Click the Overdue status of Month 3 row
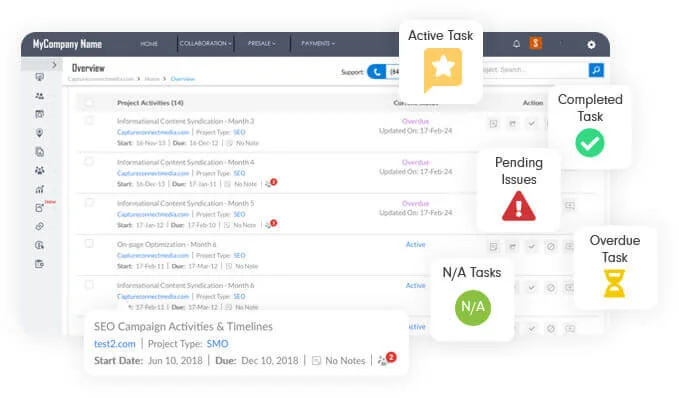The height and width of the screenshot is (398, 679). coord(415,121)
